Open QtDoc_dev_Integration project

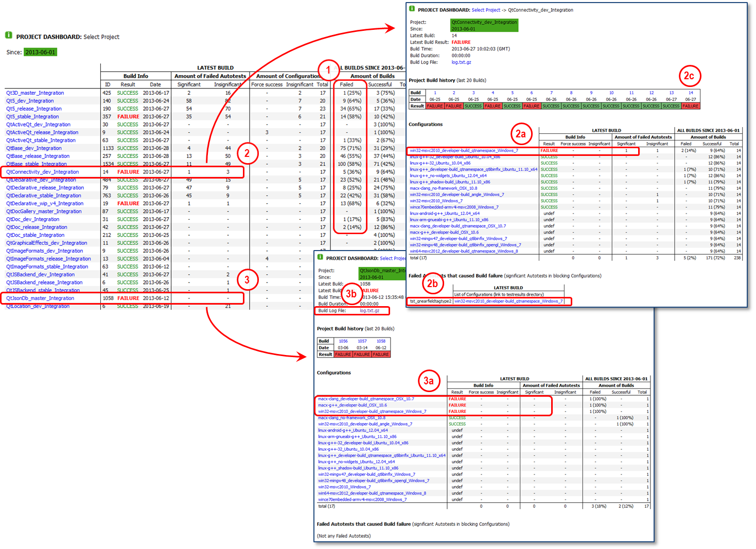(x=32, y=220)
